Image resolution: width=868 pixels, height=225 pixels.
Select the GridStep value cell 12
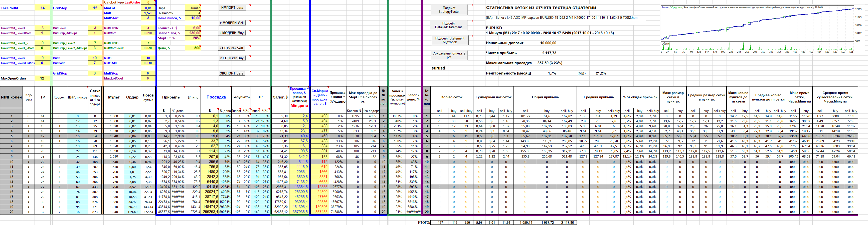(x=95, y=8)
